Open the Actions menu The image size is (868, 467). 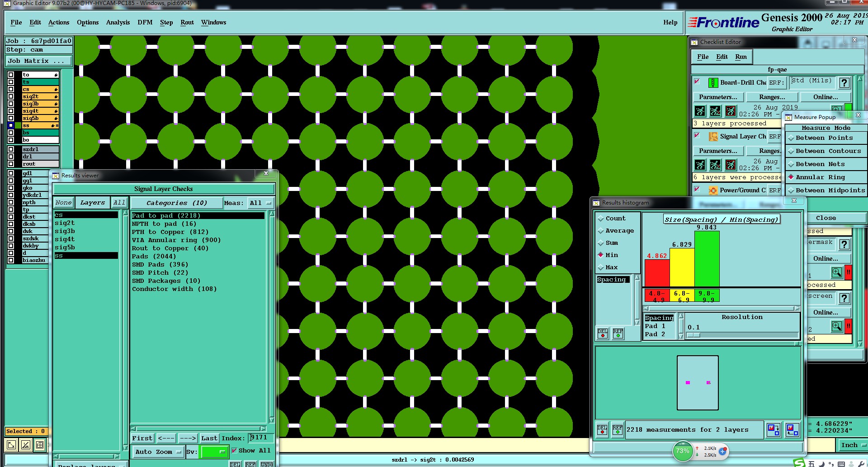(x=59, y=23)
